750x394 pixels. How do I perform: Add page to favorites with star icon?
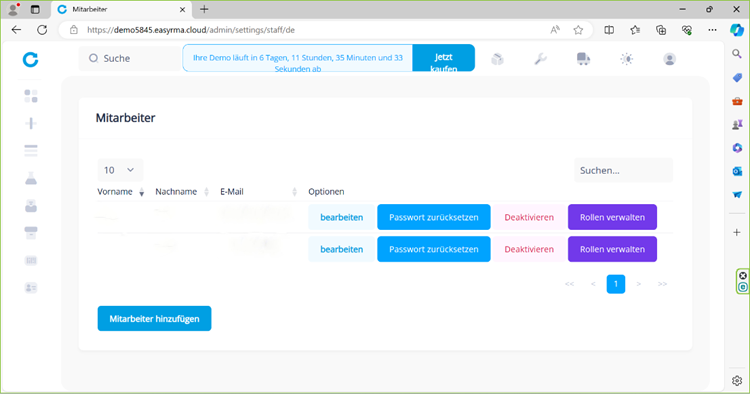click(x=578, y=30)
